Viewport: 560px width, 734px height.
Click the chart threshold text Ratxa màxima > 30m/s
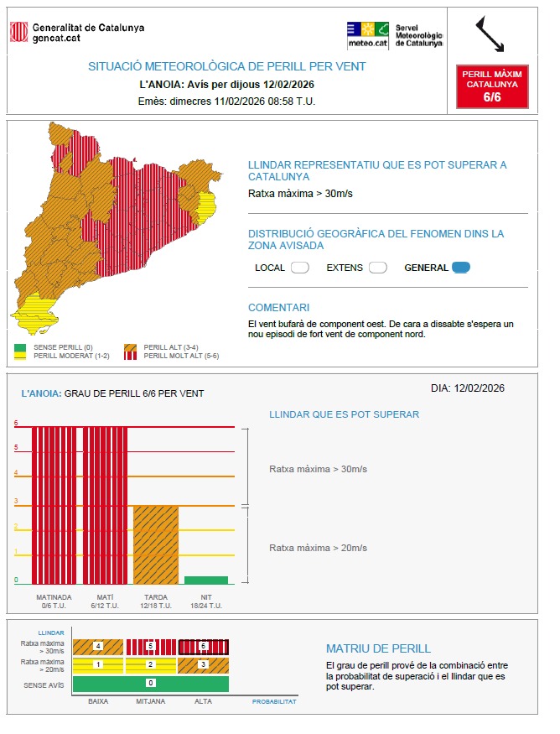(318, 469)
